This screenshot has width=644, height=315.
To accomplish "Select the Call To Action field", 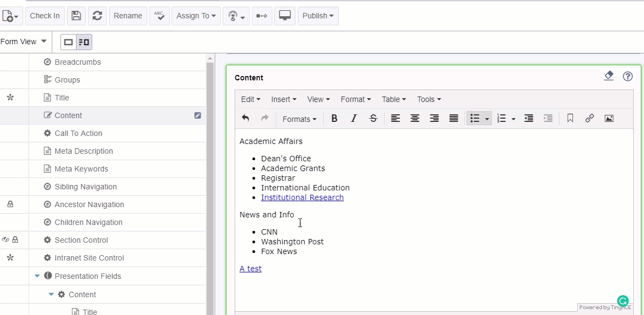I will tap(78, 133).
